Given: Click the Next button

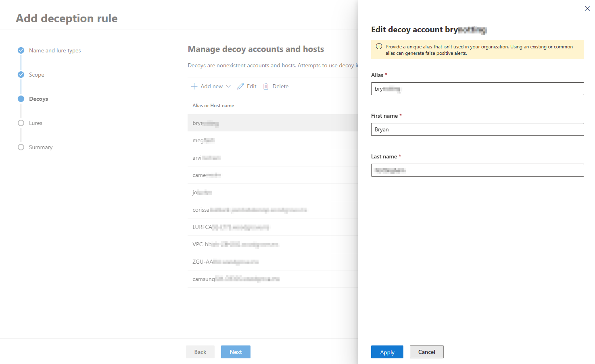Looking at the screenshot, I should [236, 352].
